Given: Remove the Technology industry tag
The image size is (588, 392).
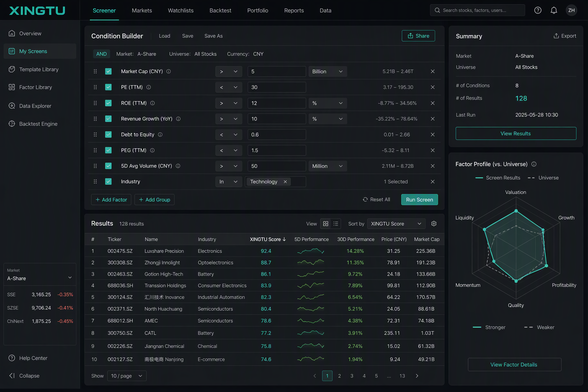Looking at the screenshot, I should click(285, 182).
